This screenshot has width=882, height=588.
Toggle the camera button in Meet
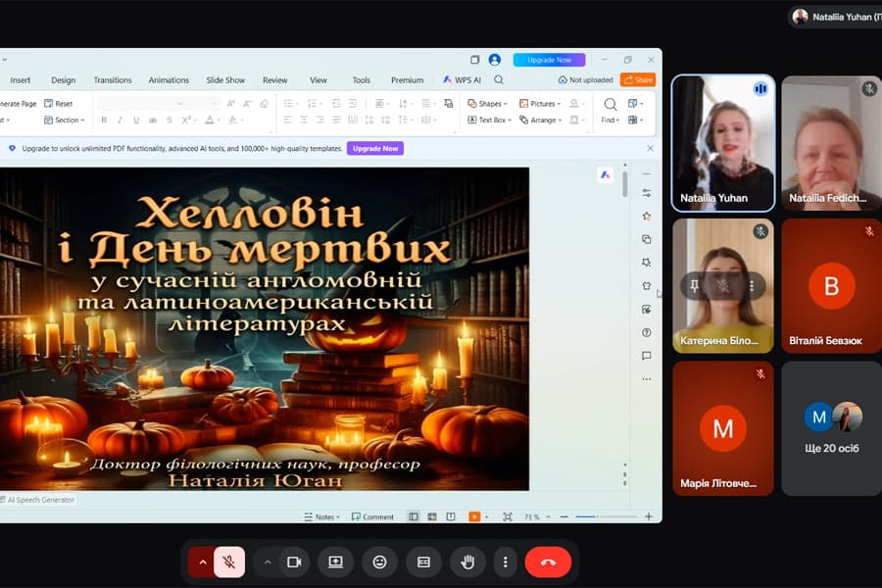pos(294,562)
